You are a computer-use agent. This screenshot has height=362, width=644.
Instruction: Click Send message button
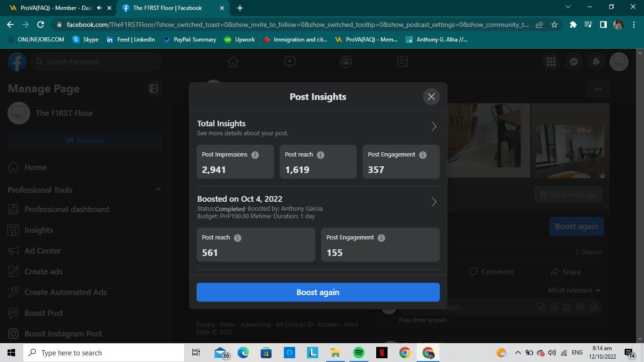point(568,195)
